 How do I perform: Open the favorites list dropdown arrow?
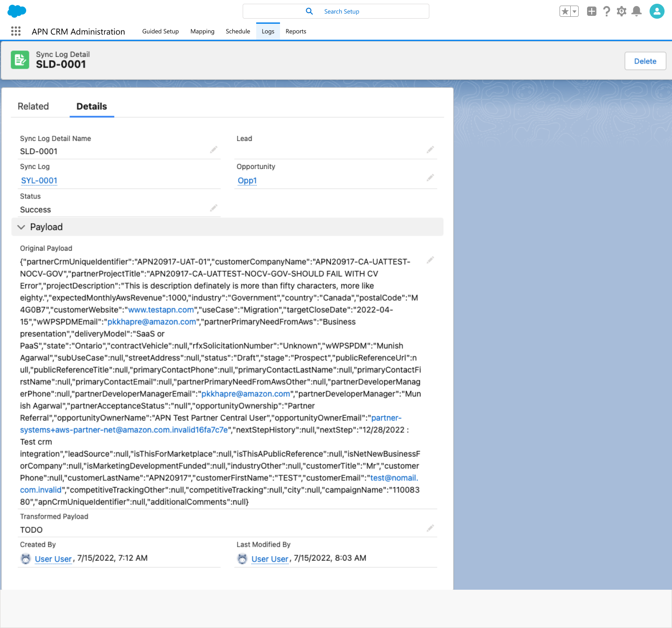pos(574,11)
